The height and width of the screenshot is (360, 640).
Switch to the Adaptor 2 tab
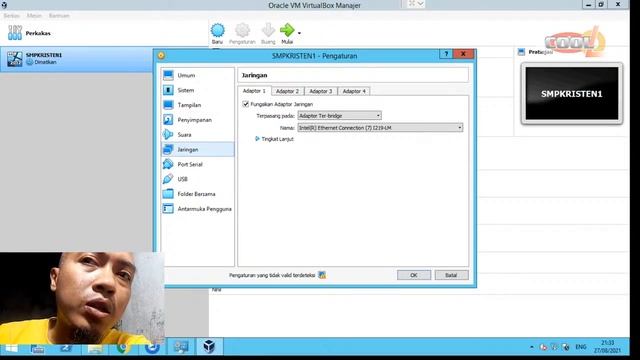[287, 91]
